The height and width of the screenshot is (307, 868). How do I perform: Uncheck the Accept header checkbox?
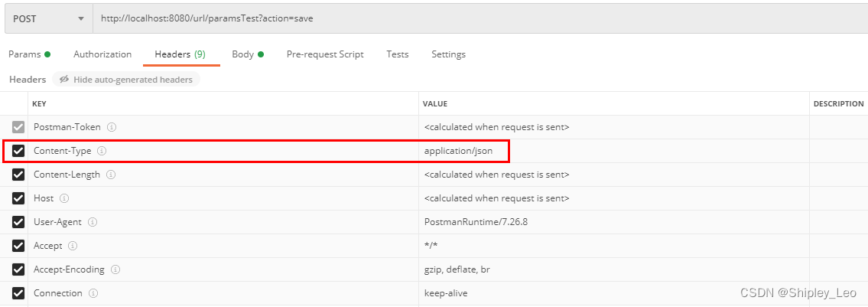[18, 246]
